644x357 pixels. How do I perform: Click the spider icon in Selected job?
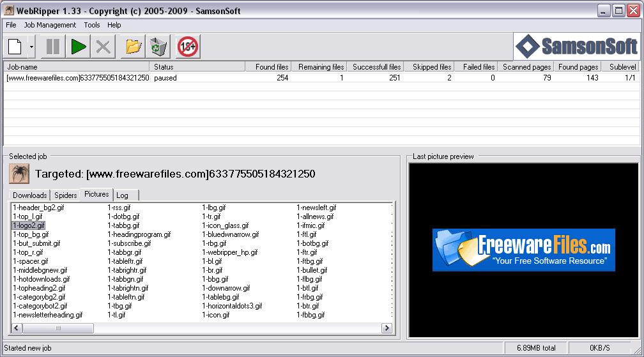click(x=19, y=174)
